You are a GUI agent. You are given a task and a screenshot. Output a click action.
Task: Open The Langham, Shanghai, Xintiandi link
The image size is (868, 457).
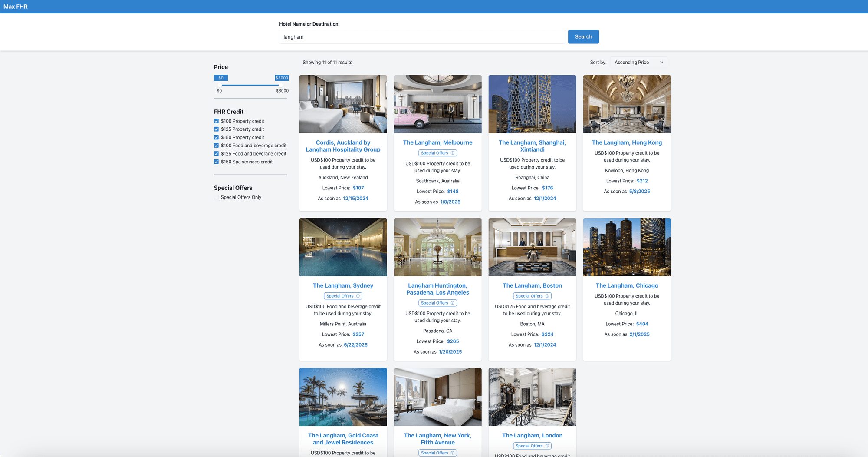click(x=532, y=146)
